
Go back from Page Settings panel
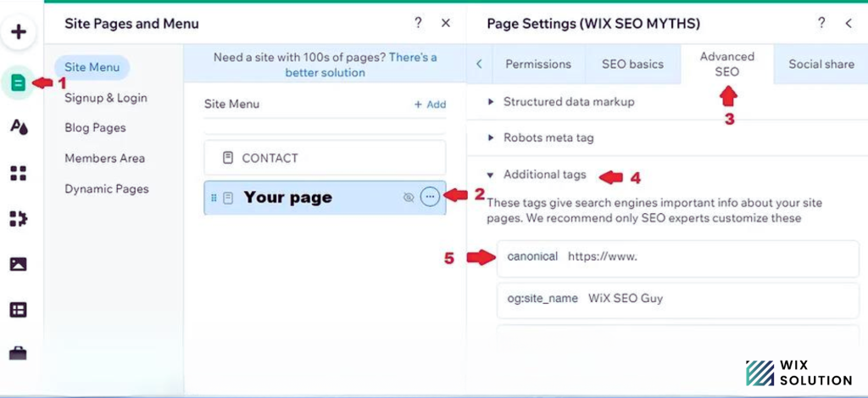tap(849, 23)
